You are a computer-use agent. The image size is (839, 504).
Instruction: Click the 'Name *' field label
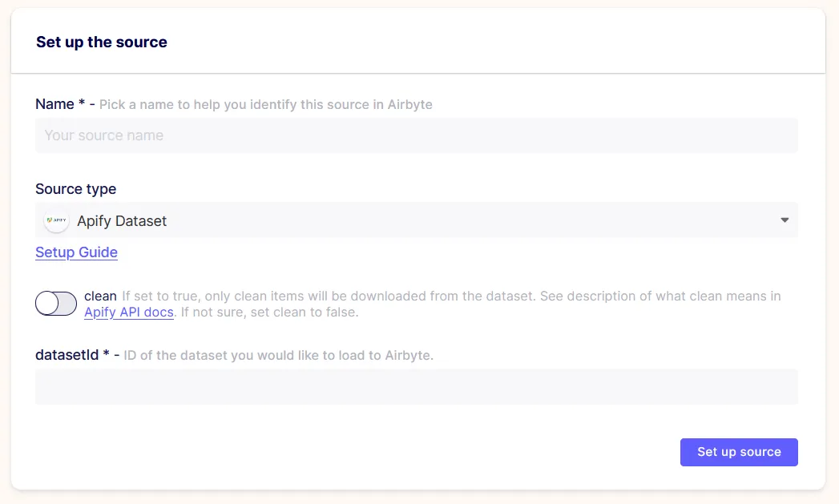60,104
